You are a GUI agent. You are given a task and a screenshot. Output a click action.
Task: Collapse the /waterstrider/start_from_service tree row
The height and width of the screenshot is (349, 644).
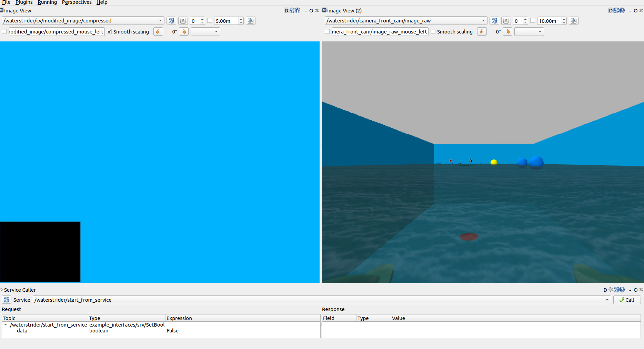coord(6,324)
